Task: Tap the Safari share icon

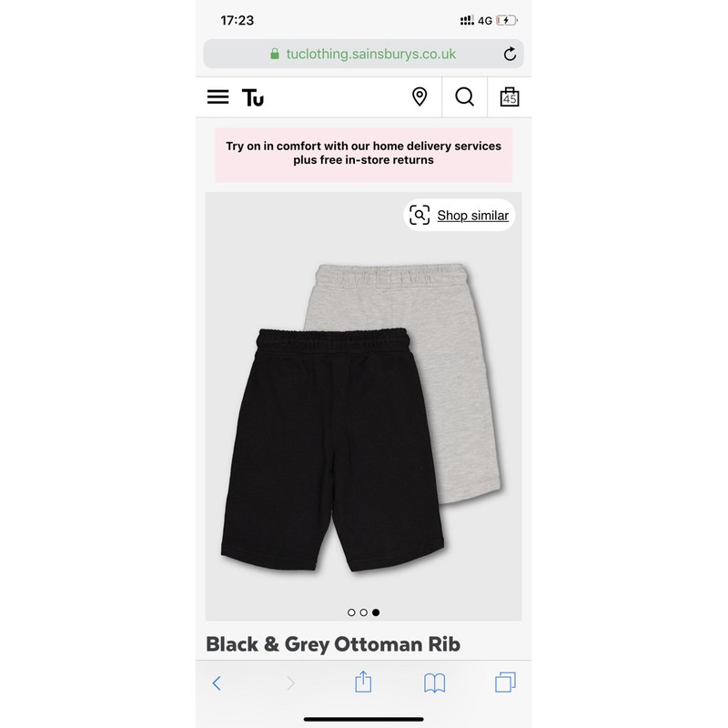Action: tap(363, 682)
